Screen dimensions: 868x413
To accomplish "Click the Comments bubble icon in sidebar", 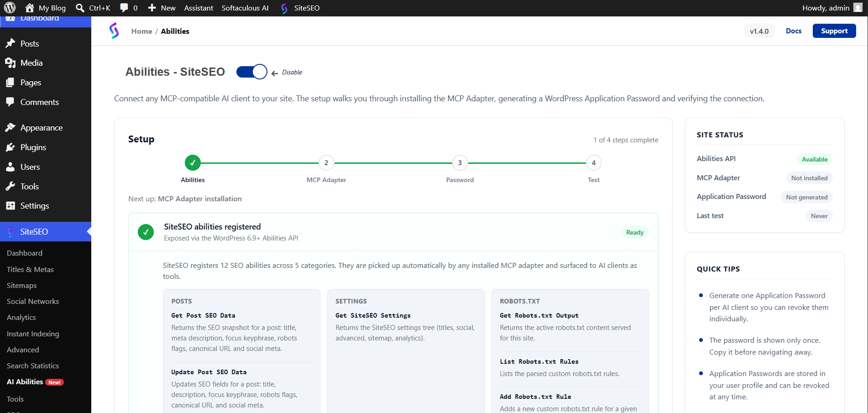I will click(10, 102).
